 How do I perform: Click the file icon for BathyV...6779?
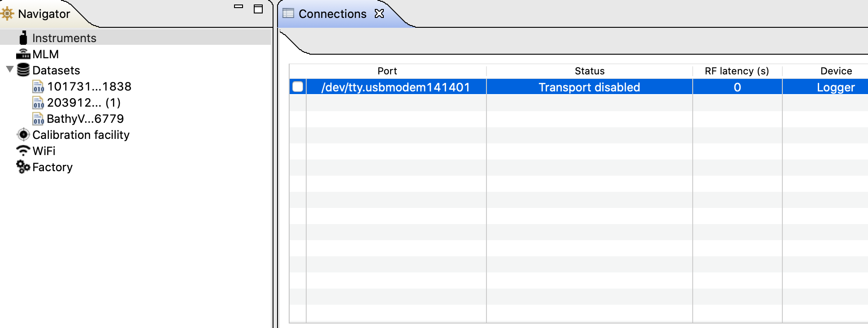39,119
